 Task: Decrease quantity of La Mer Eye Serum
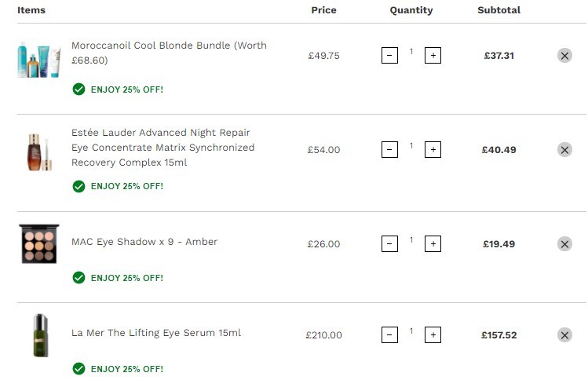click(389, 334)
